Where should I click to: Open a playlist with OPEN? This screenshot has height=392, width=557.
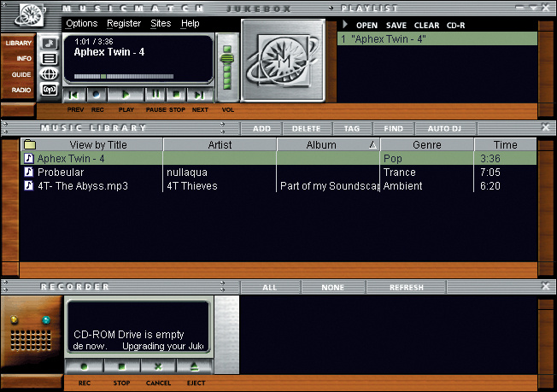coord(366,26)
